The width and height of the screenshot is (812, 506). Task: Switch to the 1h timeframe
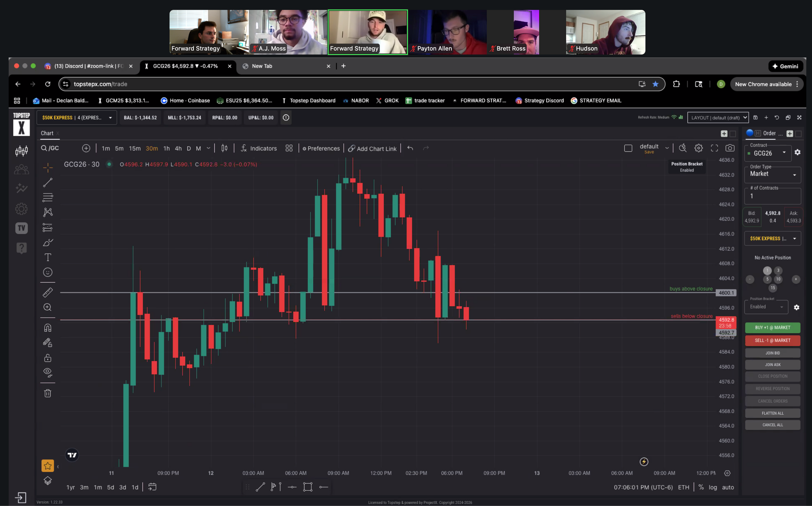coord(166,148)
